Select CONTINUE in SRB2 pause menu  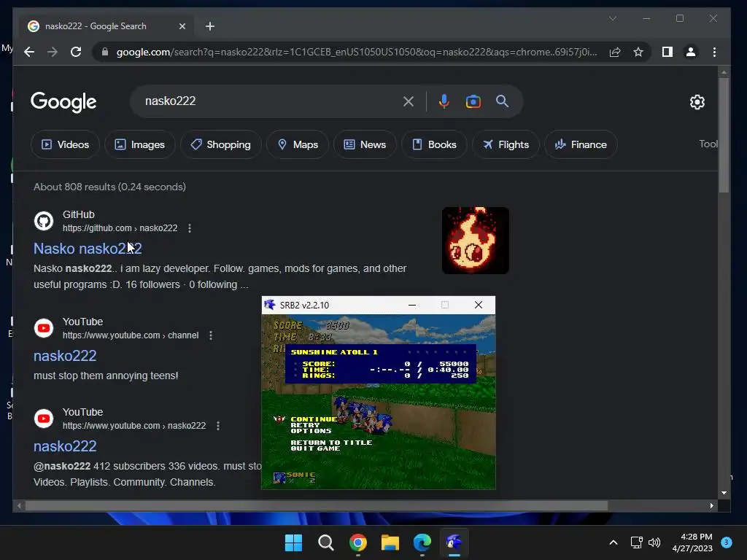314,419
